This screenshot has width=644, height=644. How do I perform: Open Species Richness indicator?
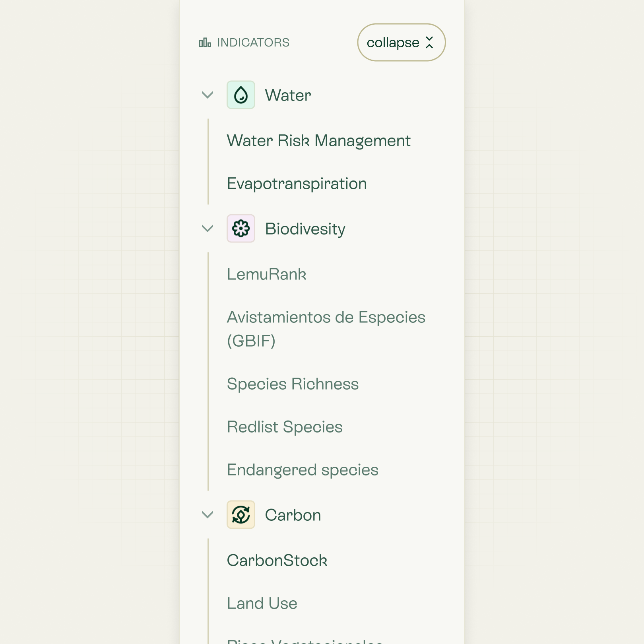tap(293, 384)
